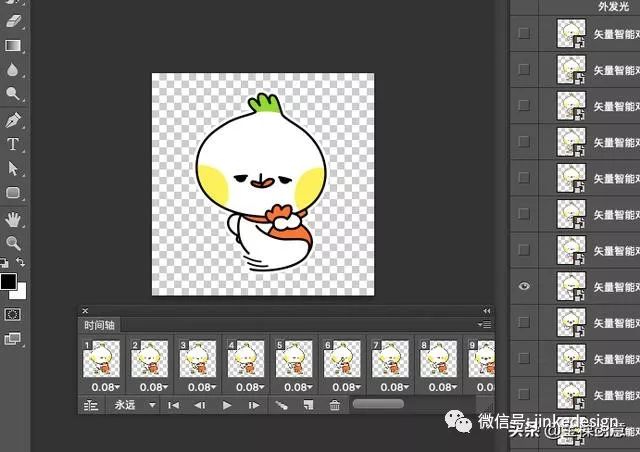Select frame 2 thumbnail in timeline
The image size is (640, 452).
click(x=150, y=359)
